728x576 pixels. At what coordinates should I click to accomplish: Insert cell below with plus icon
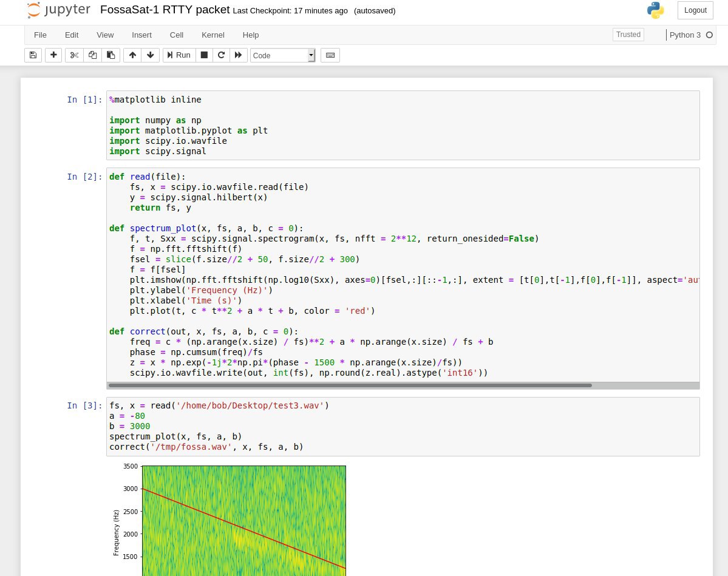tap(53, 55)
